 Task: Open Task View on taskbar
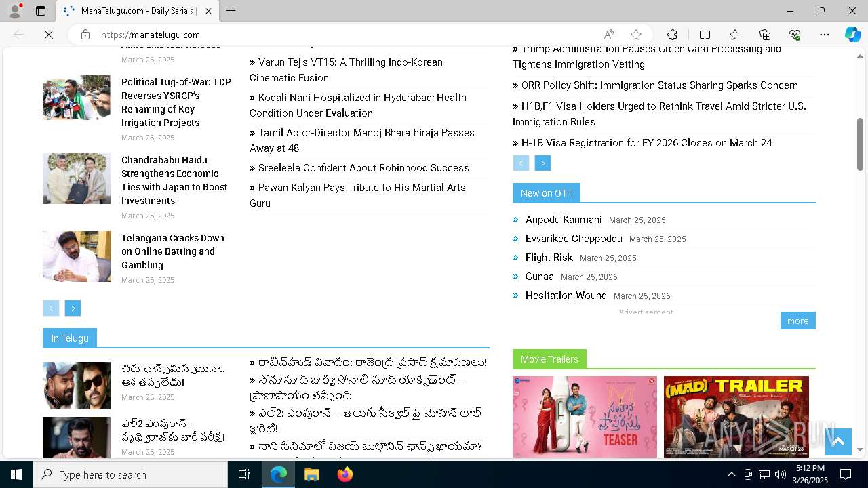click(x=244, y=474)
